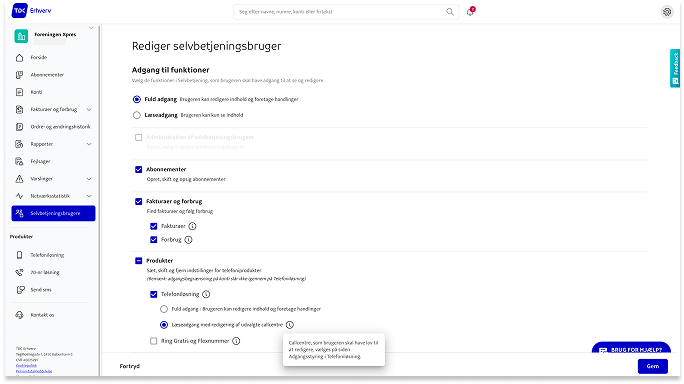Click the sidebar vertical scrollbar
Image resolution: width=684 pixels, height=384 pixels.
coord(99,200)
